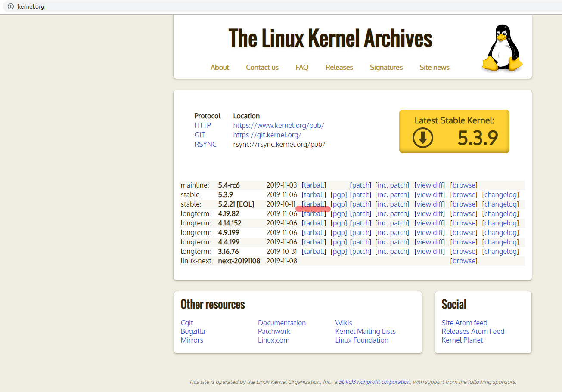The image size is (562, 392).
Task: Download tarball for 5.2.21 [EOL]
Action: click(314, 204)
